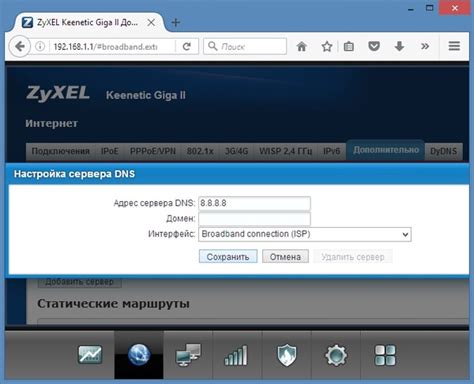Switch to the IPv6 tab
The image size is (474, 384).
coord(332,151)
